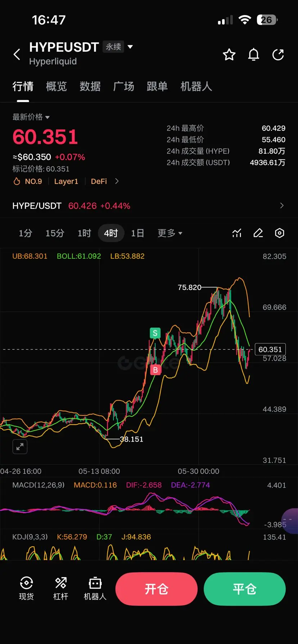The width and height of the screenshot is (298, 644).
Task: Tap 开仓 open position button
Action: click(157, 589)
